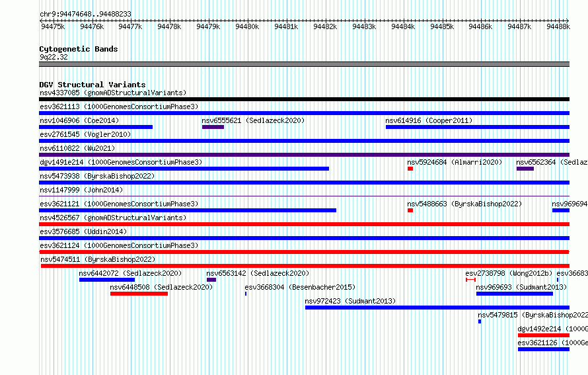588x375 pixels.
Task: Open dgv1491e214 (1000GenomesConsortiumPhase3) label
Action: 121,162
